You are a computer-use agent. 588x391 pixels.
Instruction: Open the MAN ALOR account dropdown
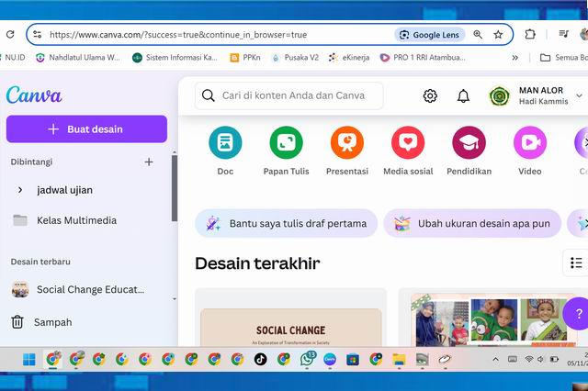[579, 95]
